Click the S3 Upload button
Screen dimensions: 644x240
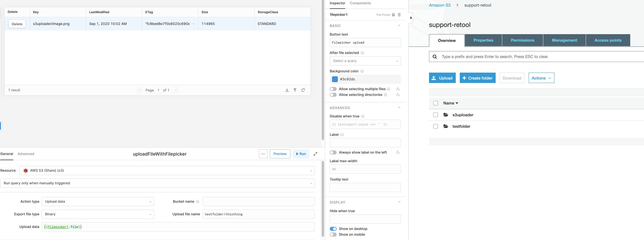(x=442, y=78)
